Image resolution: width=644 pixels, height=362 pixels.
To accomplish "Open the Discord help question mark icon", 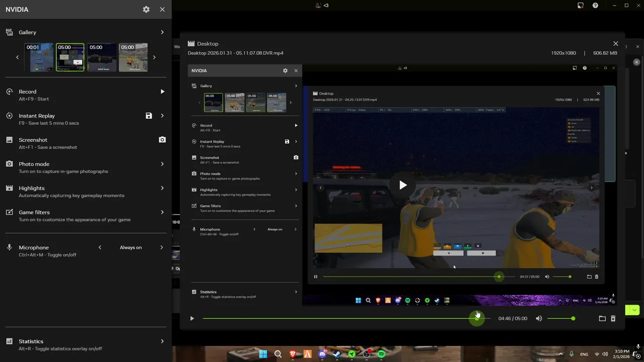I will tap(596, 6).
